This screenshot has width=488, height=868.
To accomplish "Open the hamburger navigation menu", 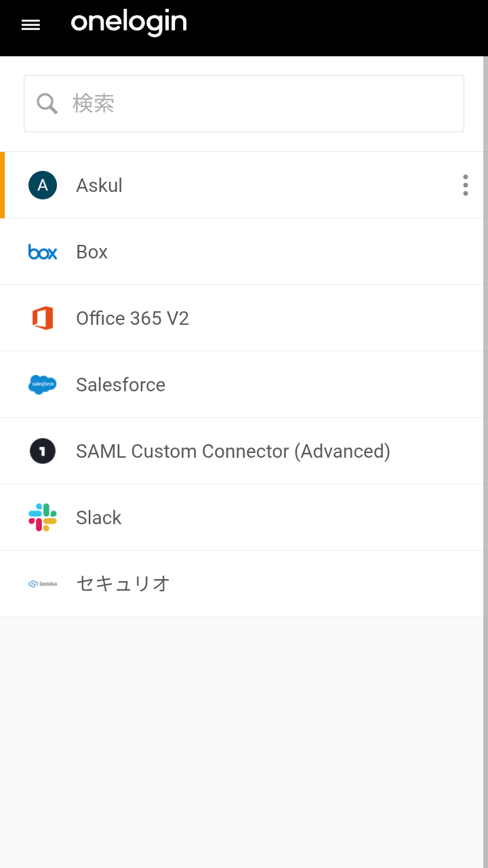I will [x=30, y=25].
